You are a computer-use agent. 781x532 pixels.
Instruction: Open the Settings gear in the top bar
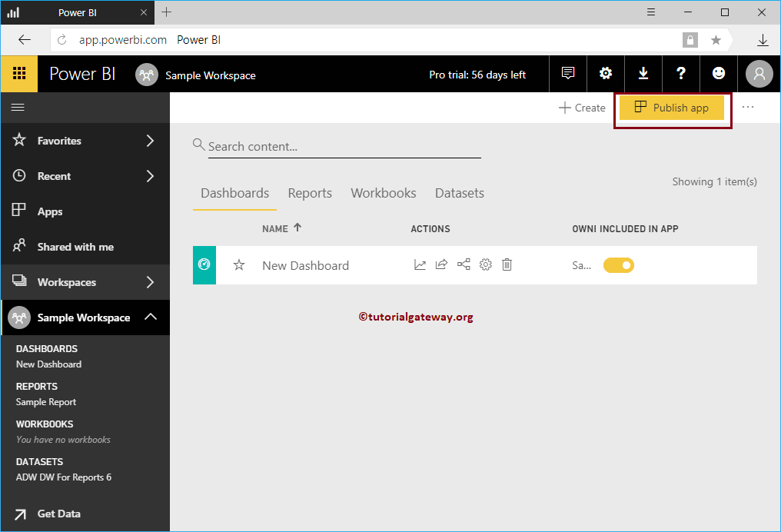pyautogui.click(x=606, y=73)
